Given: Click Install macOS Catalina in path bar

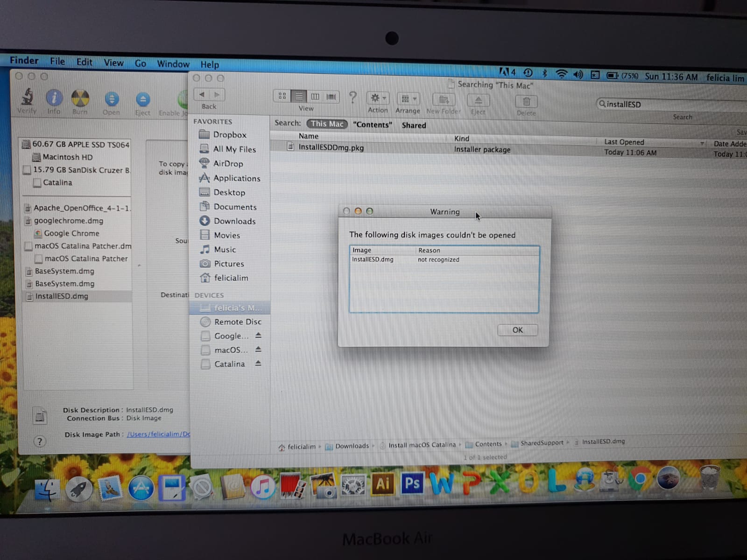Looking at the screenshot, I should point(418,445).
